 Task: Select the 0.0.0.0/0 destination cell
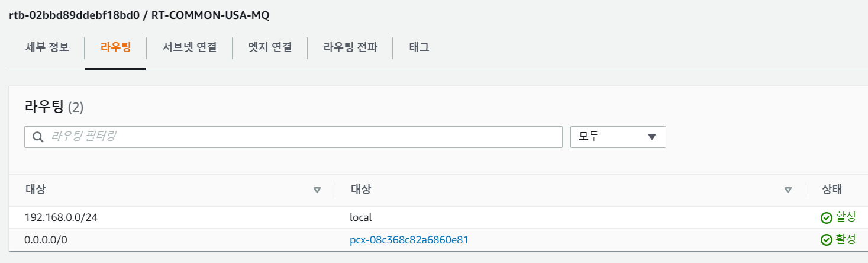(47, 240)
